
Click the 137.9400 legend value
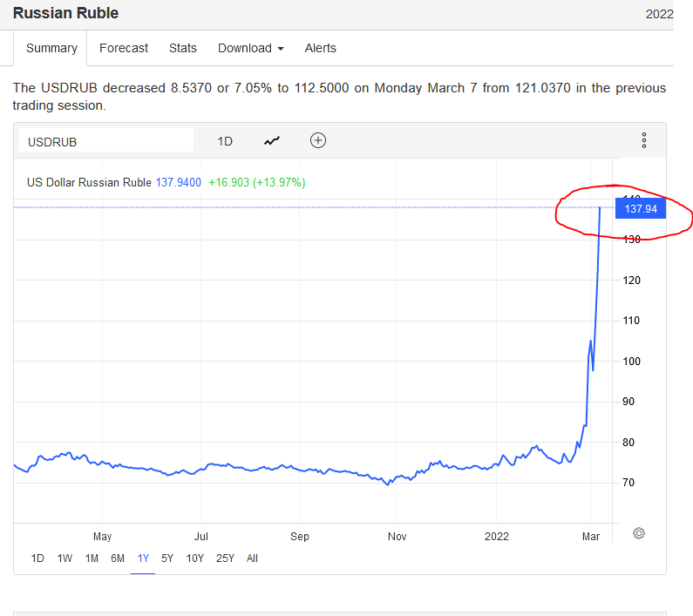coord(179,182)
